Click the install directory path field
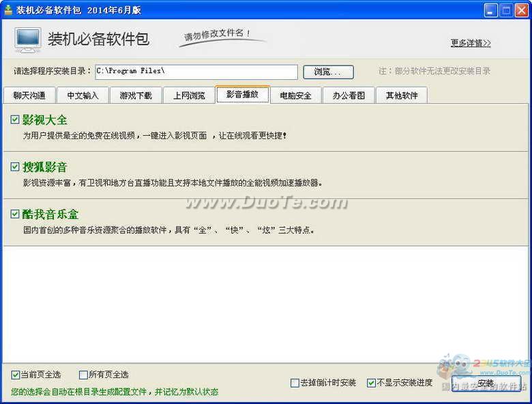This screenshot has width=532, height=404. tap(196, 72)
